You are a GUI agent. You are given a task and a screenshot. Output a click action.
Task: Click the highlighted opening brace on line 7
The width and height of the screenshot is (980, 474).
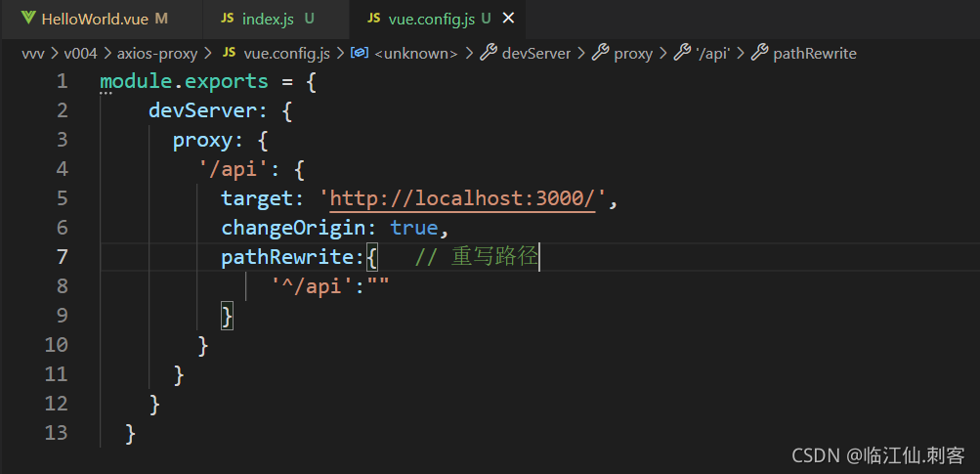pyautogui.click(x=372, y=257)
